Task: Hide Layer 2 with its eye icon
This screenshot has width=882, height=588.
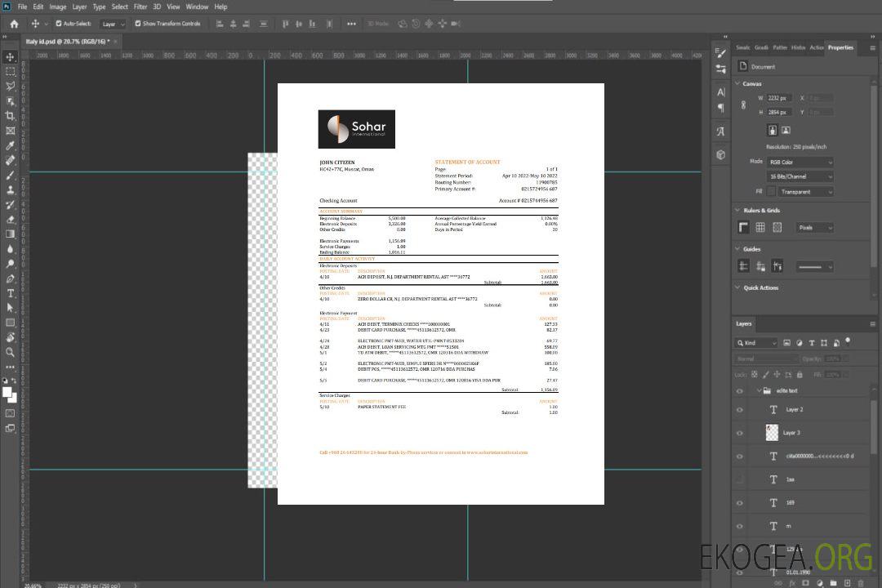Action: [740, 410]
